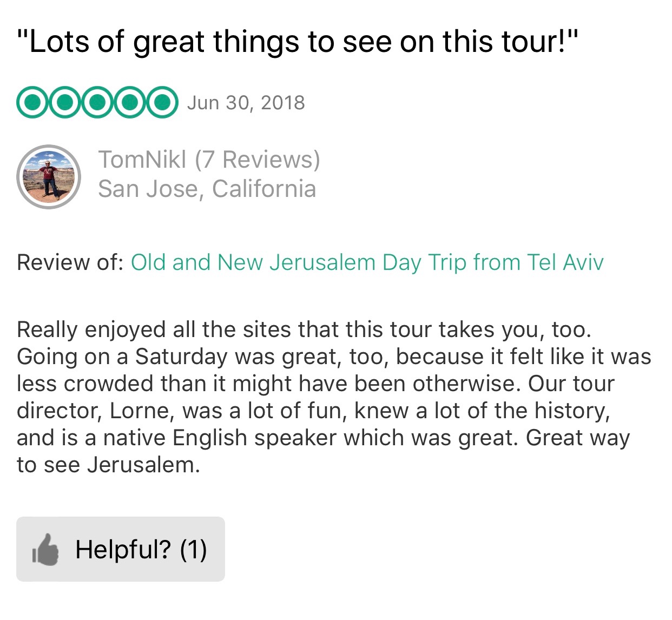The width and height of the screenshot is (672, 620).
Task: Click the fifth green rating circle
Action: (162, 102)
